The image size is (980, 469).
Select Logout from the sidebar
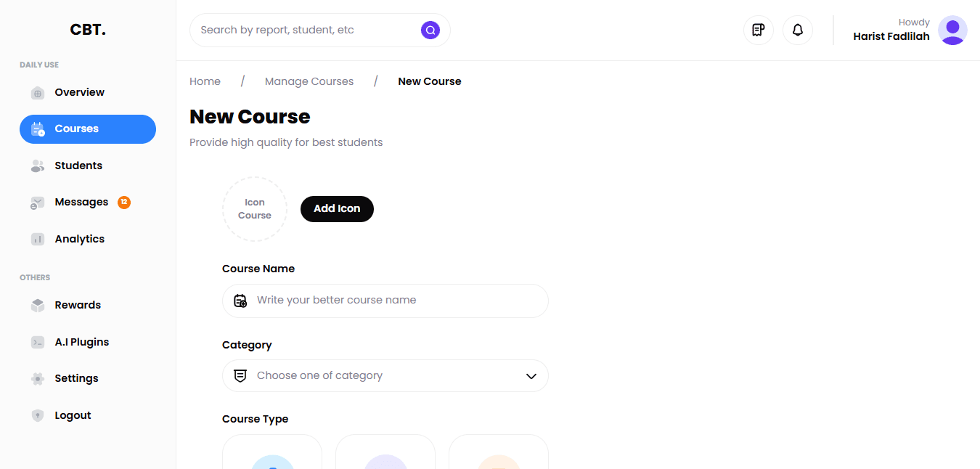(x=73, y=415)
